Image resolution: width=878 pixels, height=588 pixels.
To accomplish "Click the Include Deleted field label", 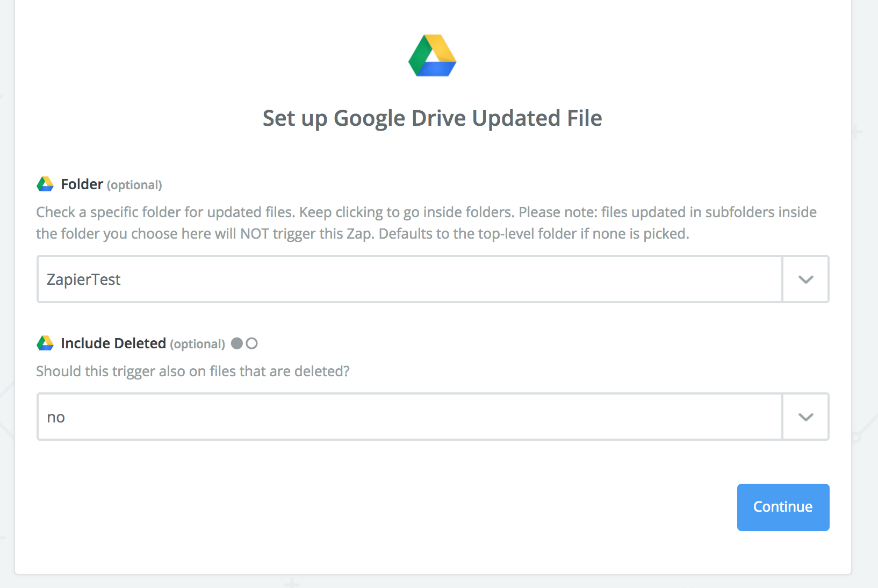I will (x=113, y=343).
